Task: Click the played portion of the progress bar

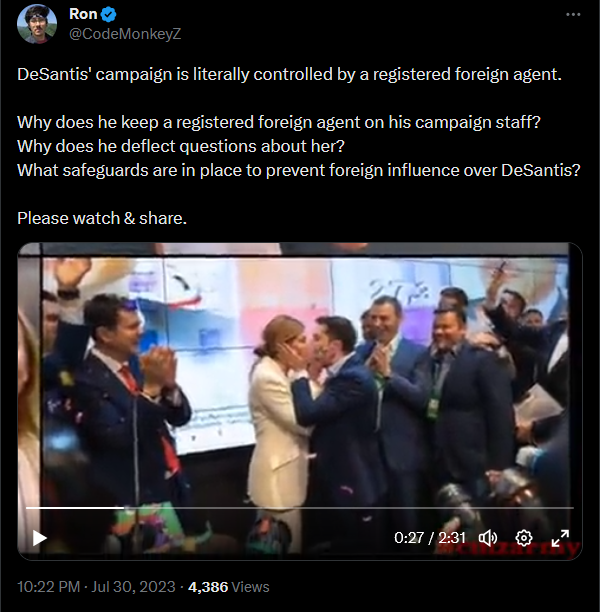Action: [x=75, y=508]
